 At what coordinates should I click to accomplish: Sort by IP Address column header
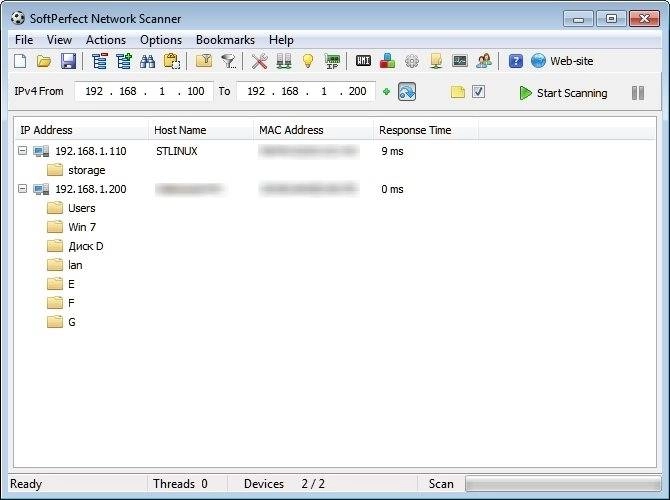click(81, 130)
